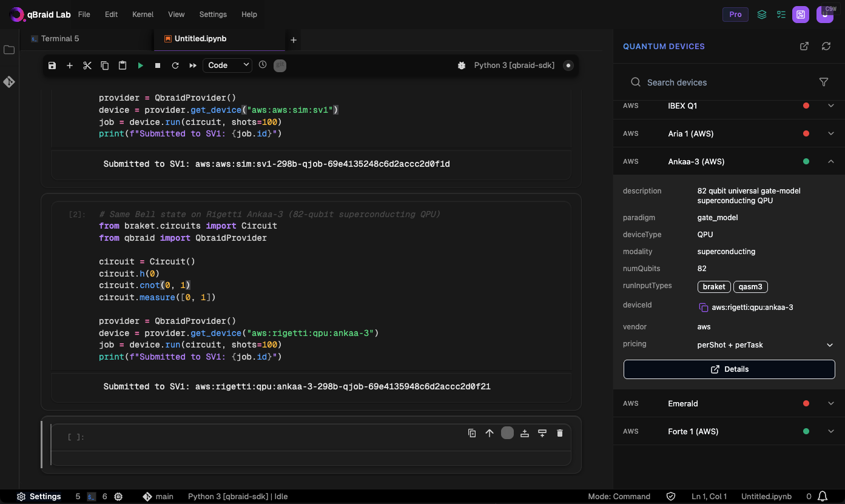Open the File menu
The width and height of the screenshot is (845, 504).
point(84,14)
